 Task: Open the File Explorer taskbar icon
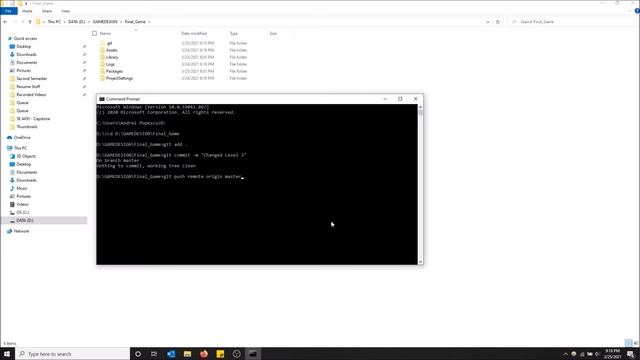coord(187,354)
